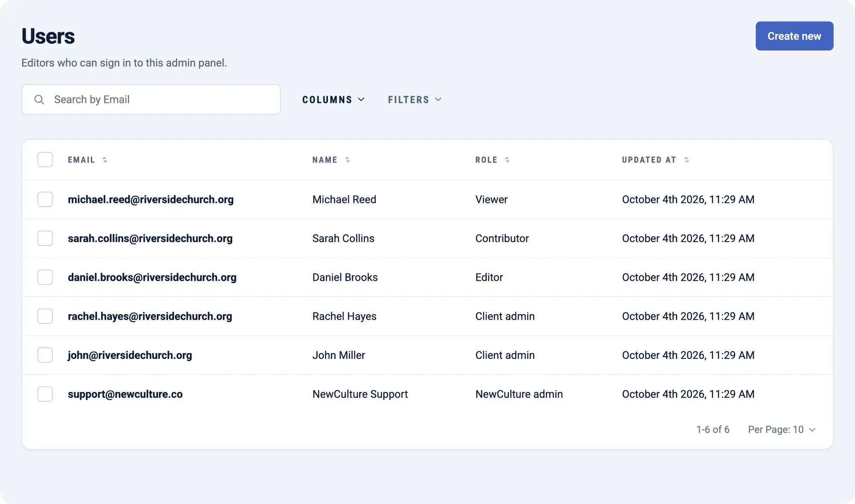Tick the john@riversidechurch.org row checkbox
This screenshot has width=855, height=504.
click(45, 355)
